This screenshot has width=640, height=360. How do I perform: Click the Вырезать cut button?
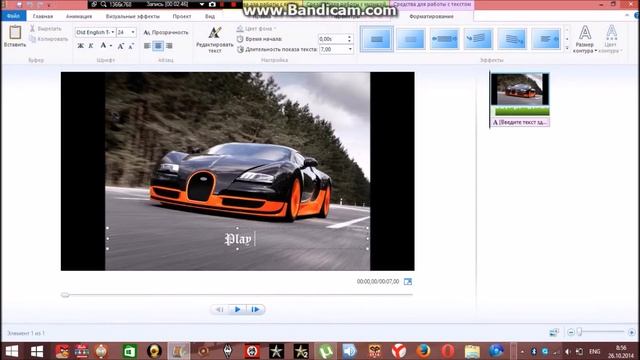tap(45, 29)
